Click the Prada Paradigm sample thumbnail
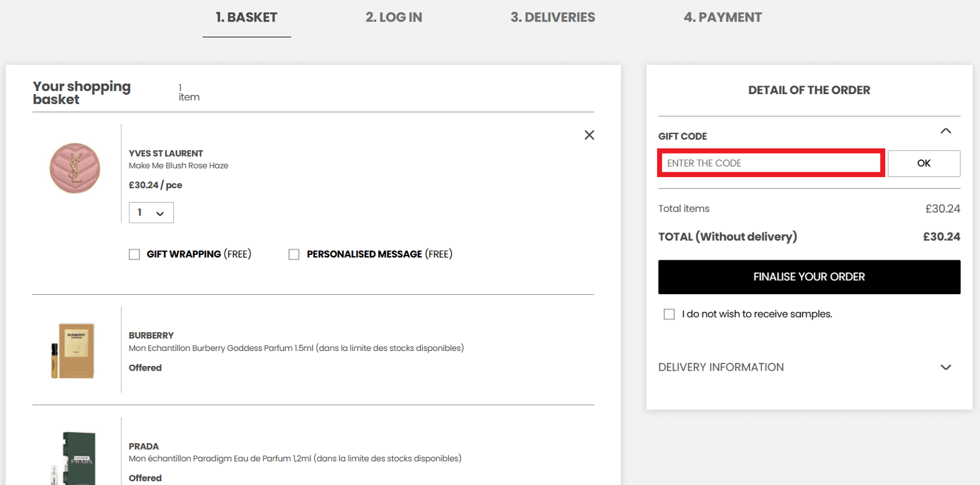Viewport: 980px width, 485px height. pos(73,458)
